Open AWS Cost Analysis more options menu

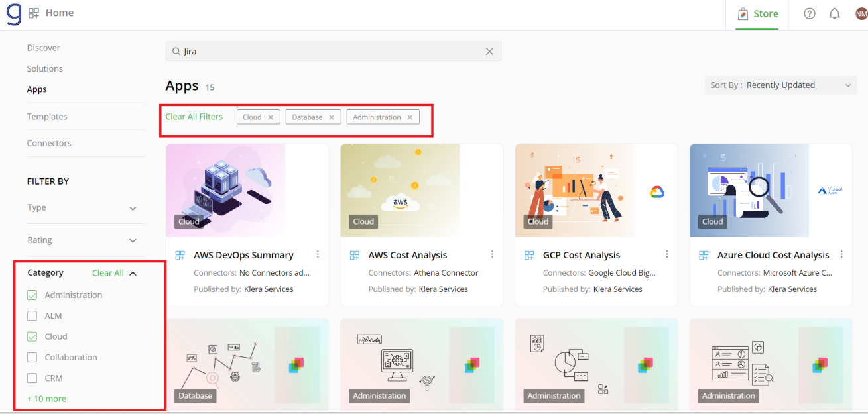click(x=492, y=254)
